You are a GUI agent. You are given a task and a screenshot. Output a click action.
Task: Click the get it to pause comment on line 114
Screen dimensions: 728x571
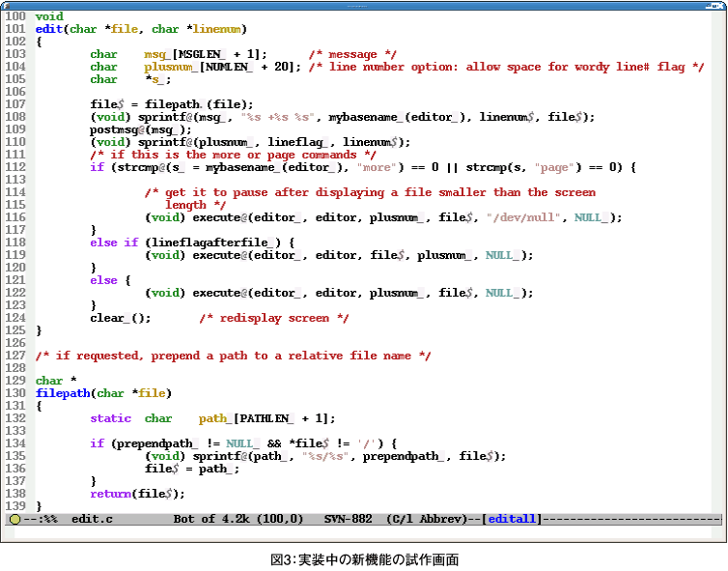(370, 192)
